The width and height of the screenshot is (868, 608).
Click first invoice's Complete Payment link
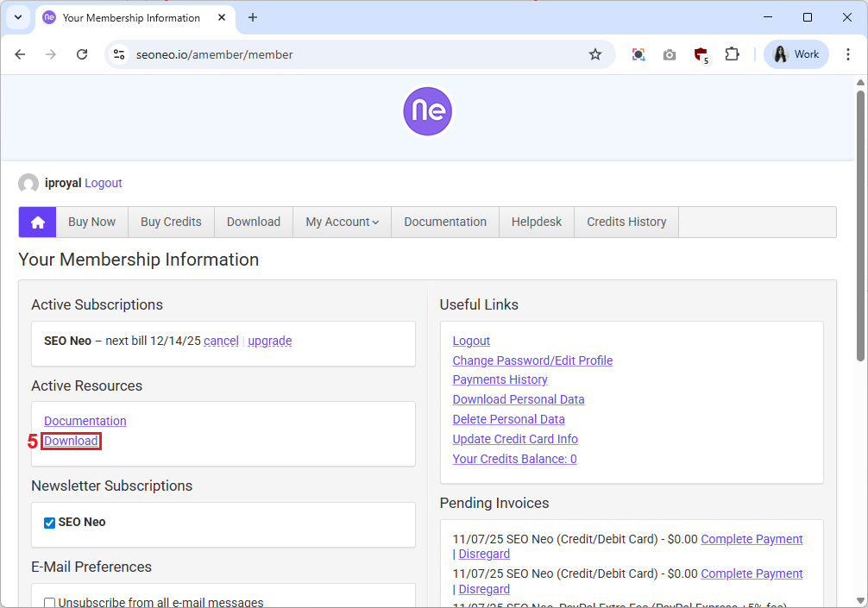click(752, 539)
